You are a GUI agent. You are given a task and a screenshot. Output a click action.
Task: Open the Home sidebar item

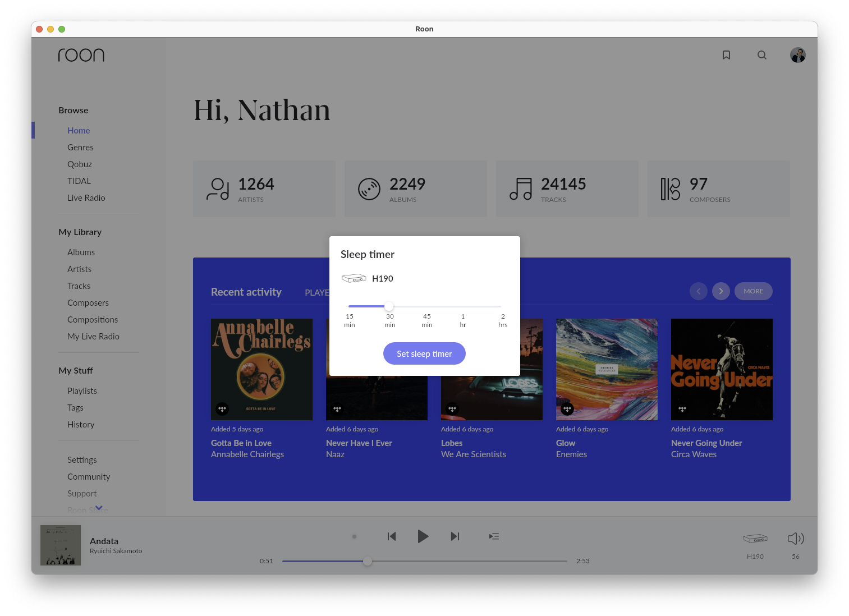(x=79, y=130)
